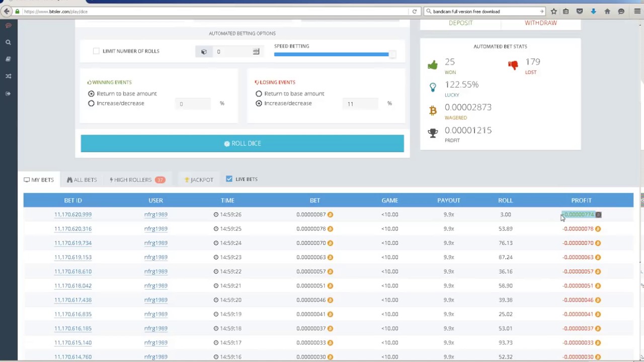Open bet ID 11,170,619,734 link
644x362 pixels.
pos(73,243)
